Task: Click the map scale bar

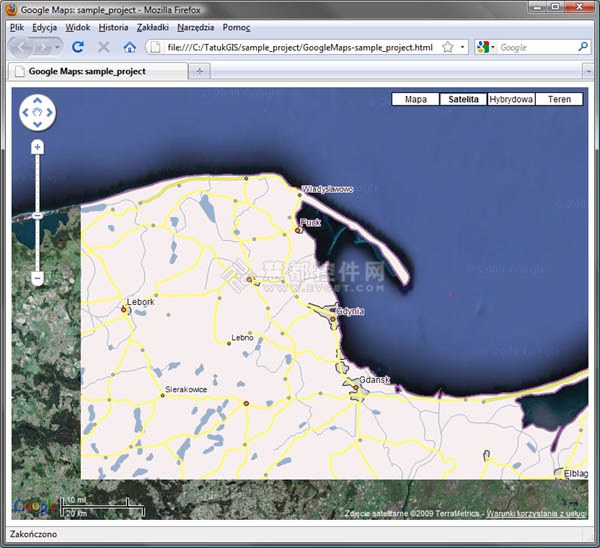Action: 103,506
